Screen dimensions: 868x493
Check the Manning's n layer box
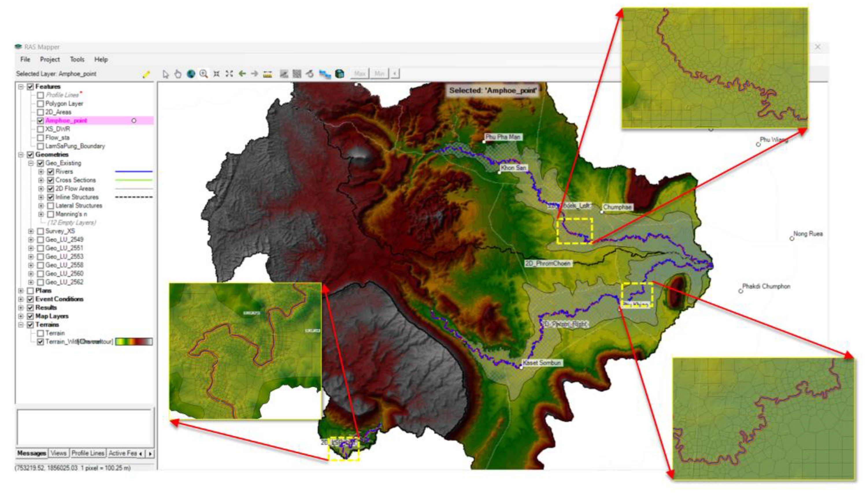(51, 214)
